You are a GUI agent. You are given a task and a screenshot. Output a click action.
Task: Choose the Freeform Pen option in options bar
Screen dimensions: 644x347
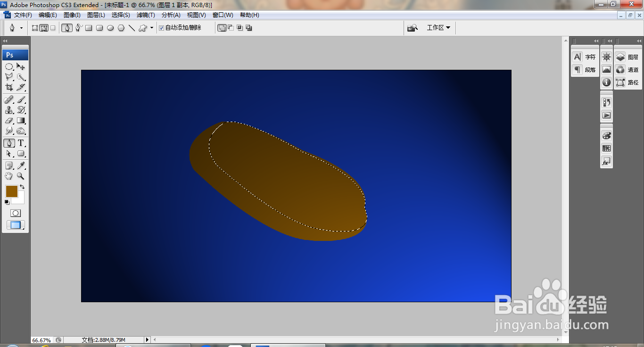[79, 28]
